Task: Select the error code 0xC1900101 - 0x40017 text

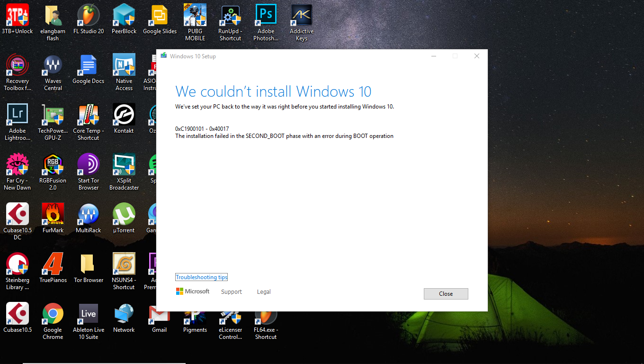Action: coord(202,129)
